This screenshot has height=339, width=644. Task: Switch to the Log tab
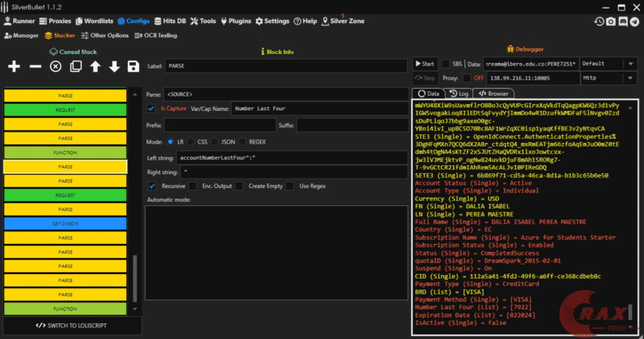[458, 93]
